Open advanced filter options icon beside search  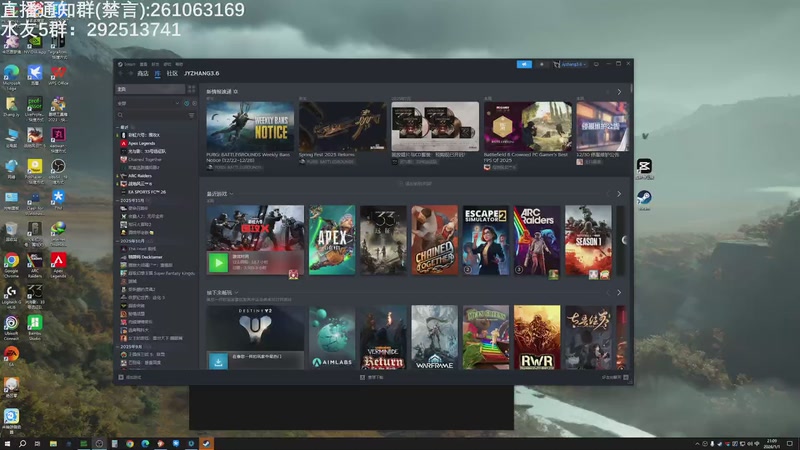pyautogui.click(x=191, y=115)
